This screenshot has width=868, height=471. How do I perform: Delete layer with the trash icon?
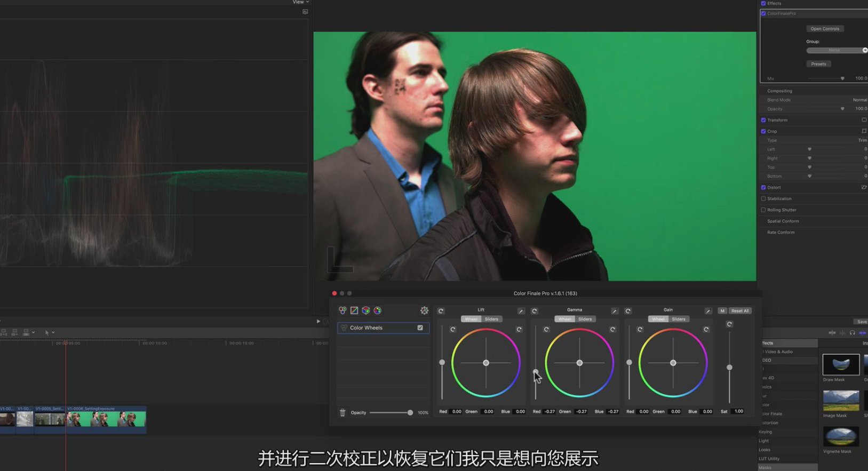pos(343,412)
